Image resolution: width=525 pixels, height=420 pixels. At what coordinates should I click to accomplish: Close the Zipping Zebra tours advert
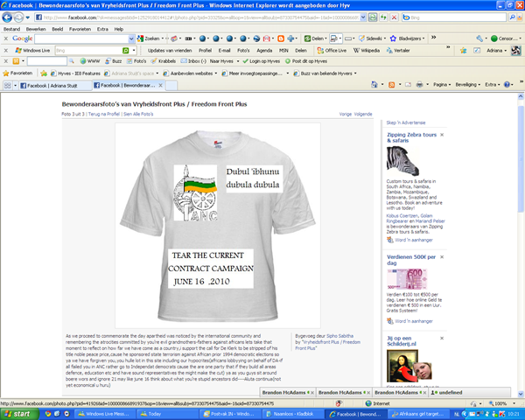[x=442, y=135]
